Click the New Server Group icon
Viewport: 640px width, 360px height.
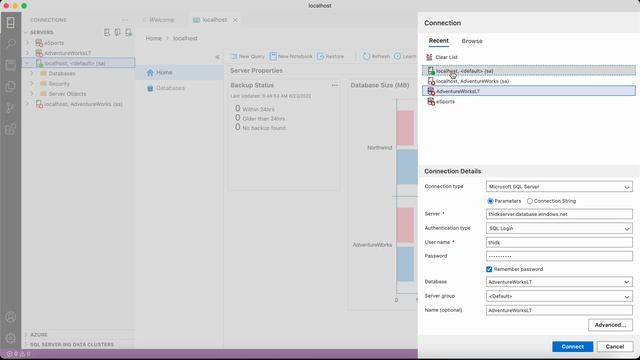pyautogui.click(x=118, y=32)
